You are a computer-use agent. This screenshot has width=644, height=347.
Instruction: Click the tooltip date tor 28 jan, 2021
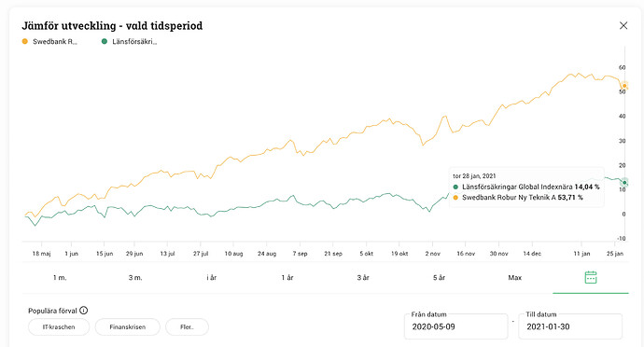474,175
